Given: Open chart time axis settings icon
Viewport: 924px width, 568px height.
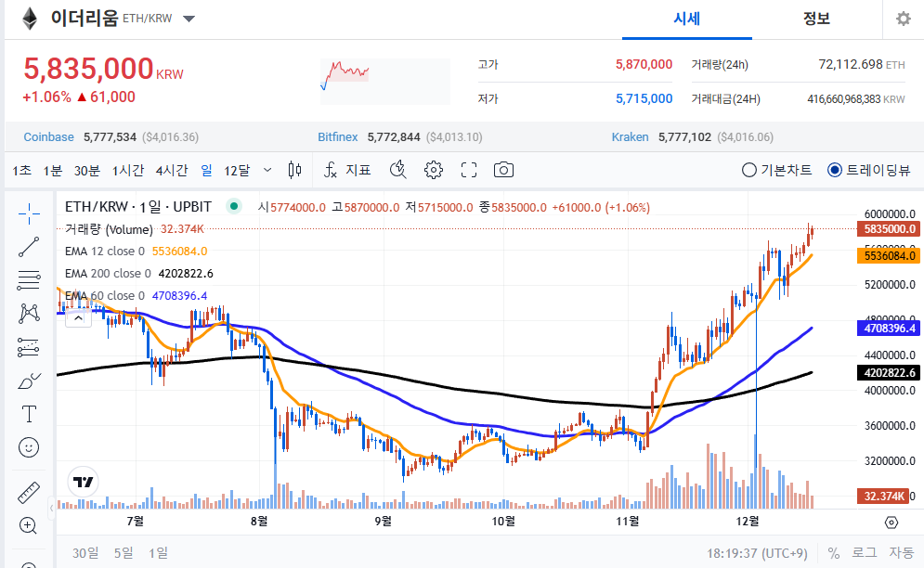Looking at the screenshot, I should (891, 523).
